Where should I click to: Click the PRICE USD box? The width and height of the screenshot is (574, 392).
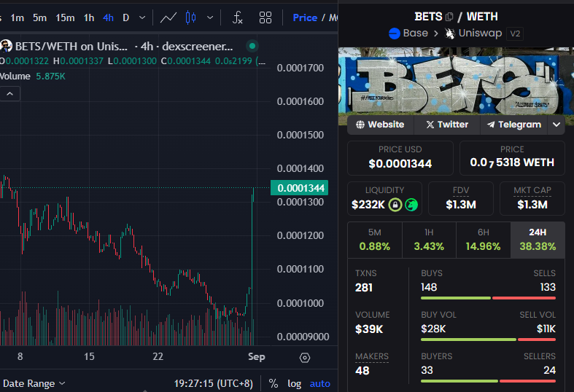(400, 158)
